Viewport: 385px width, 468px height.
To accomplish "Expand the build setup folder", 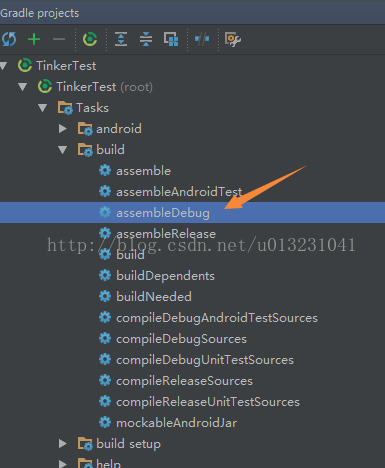I will pyautogui.click(x=63, y=444).
